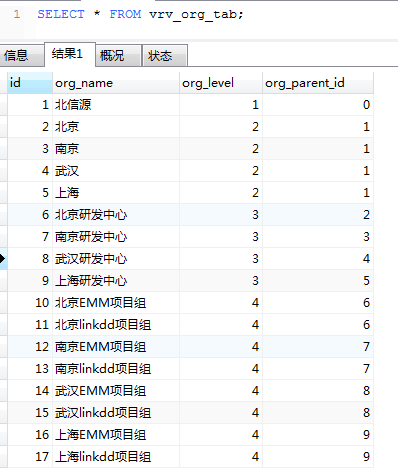This screenshot has width=398, height=471.
Task: Click the SQL query text in editor
Action: [x=140, y=14]
